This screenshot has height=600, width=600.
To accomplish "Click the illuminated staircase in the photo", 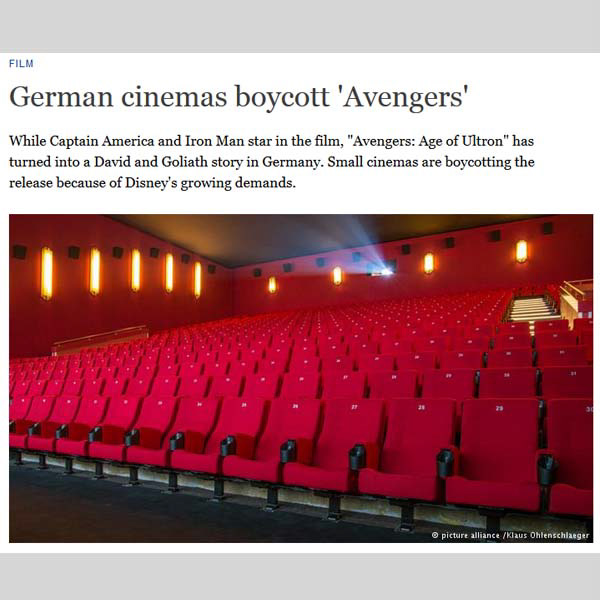I will [533, 309].
